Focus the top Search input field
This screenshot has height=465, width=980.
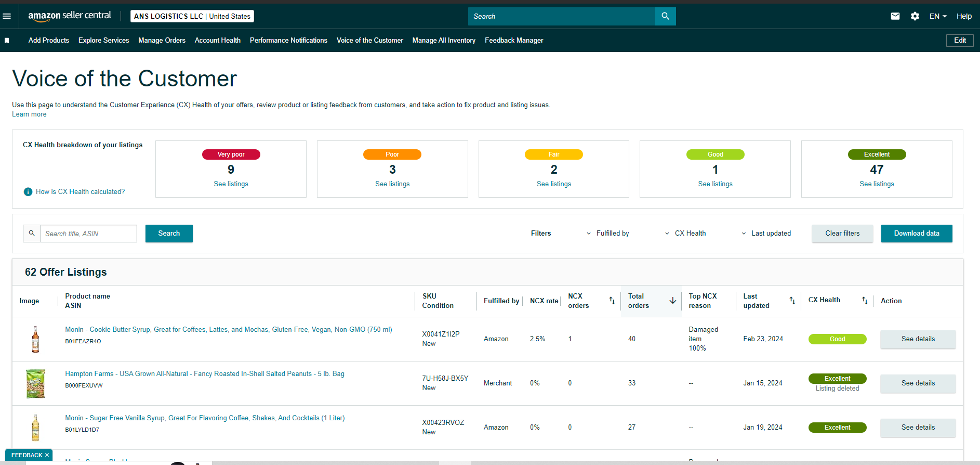click(x=561, y=16)
